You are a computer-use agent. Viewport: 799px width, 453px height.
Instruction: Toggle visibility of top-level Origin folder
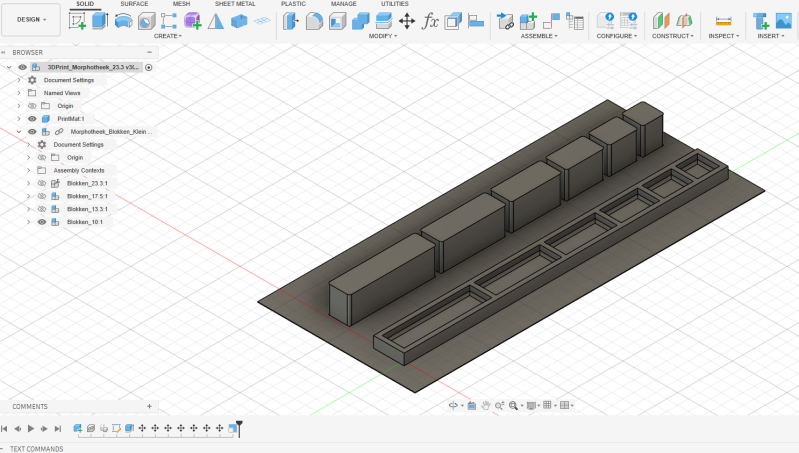coord(32,106)
